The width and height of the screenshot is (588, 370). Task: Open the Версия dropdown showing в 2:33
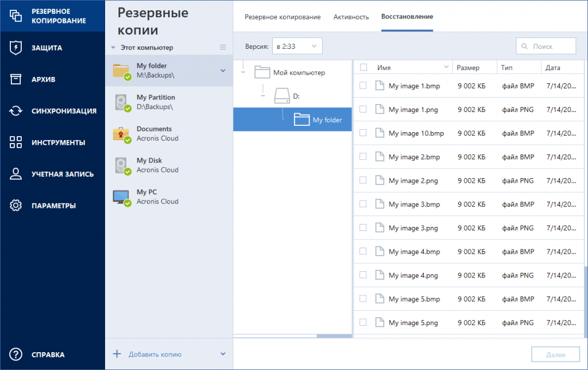pos(297,45)
